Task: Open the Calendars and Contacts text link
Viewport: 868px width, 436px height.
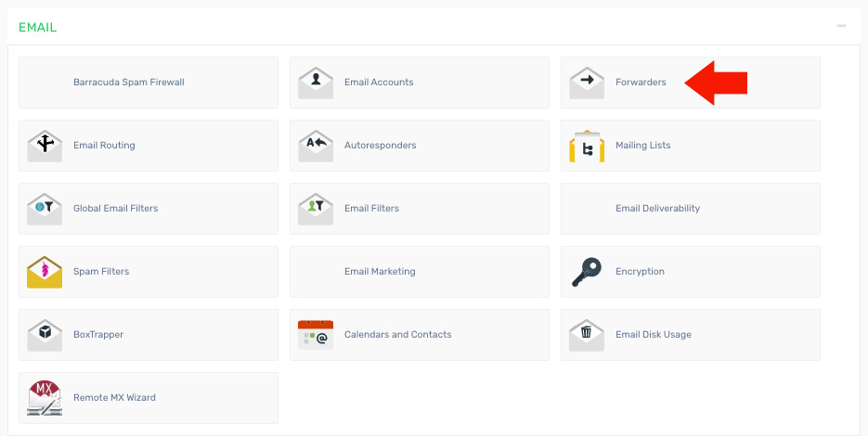Action: coord(397,335)
